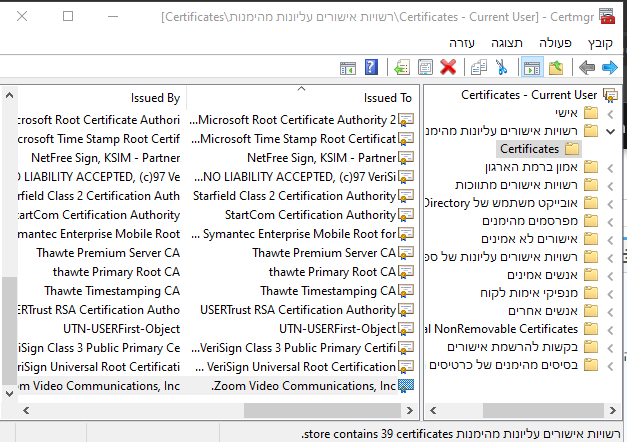Sort by the Issued To column header
This screenshot has width=627, height=442.
[x=303, y=98]
